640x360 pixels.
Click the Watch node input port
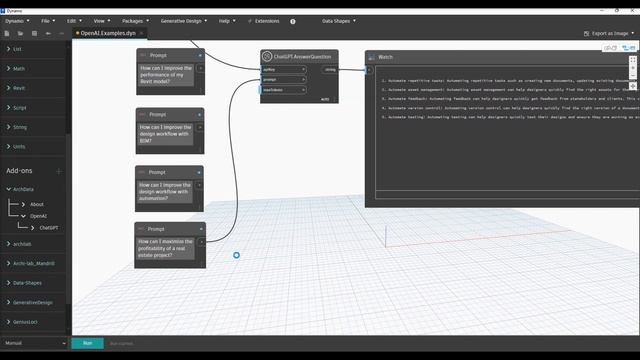coord(369,70)
